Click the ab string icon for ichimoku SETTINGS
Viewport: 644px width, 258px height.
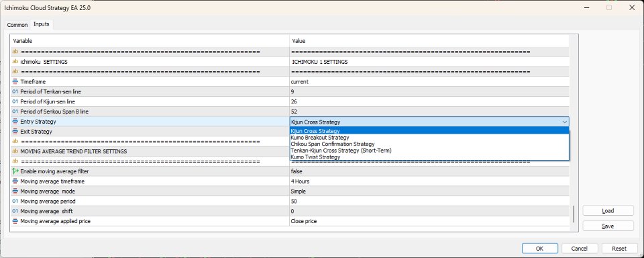point(15,62)
